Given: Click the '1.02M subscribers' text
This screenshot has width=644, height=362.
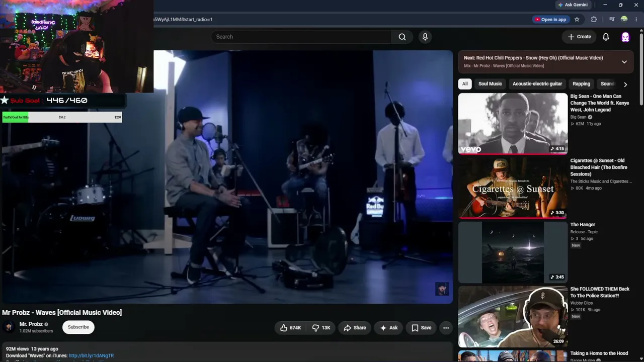Looking at the screenshot, I should 36,331.
